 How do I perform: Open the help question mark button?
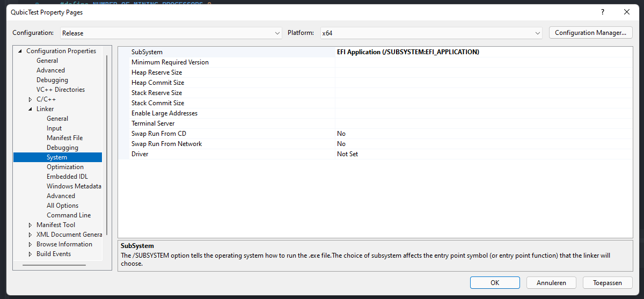click(603, 12)
